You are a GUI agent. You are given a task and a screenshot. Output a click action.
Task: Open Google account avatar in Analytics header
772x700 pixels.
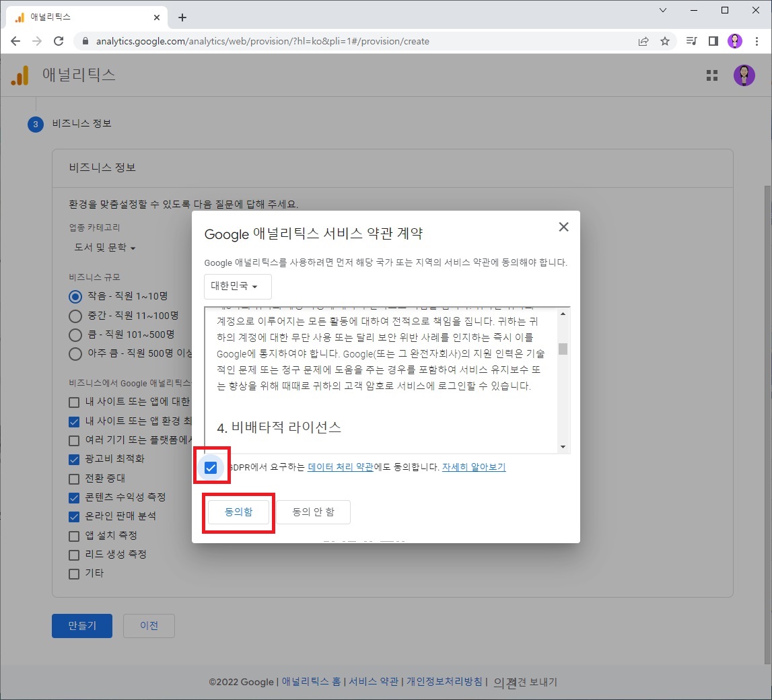744,75
